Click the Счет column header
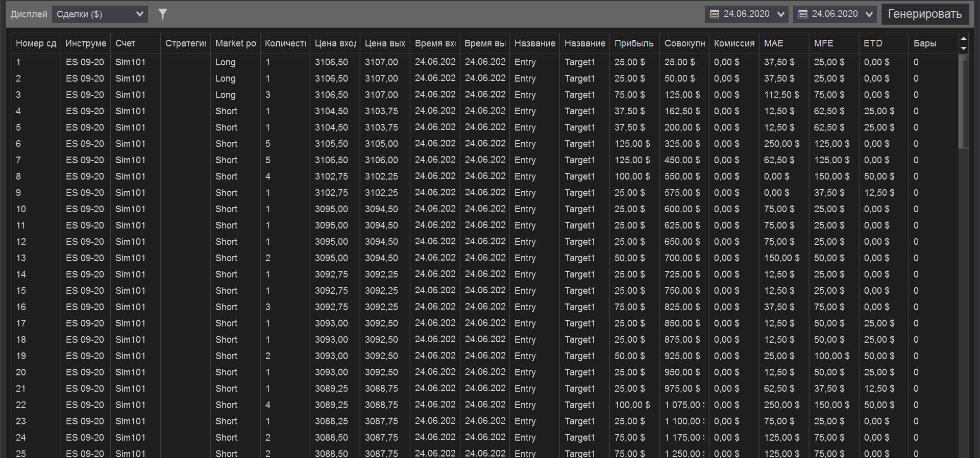Viewport: 980px width, 458px height. pyautogui.click(x=136, y=43)
